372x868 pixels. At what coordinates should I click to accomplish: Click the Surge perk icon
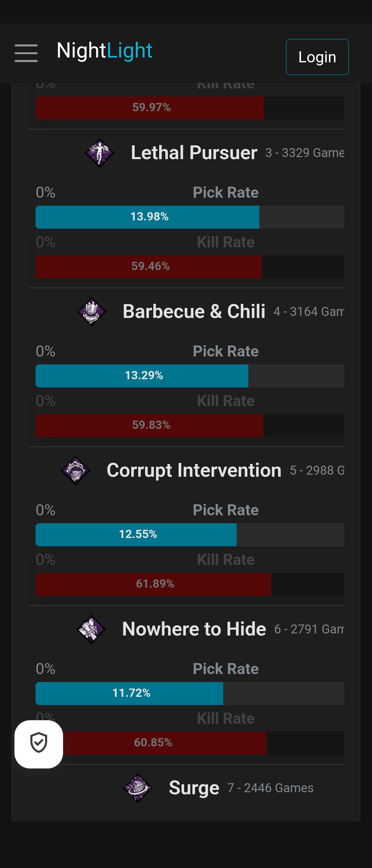pyautogui.click(x=138, y=788)
